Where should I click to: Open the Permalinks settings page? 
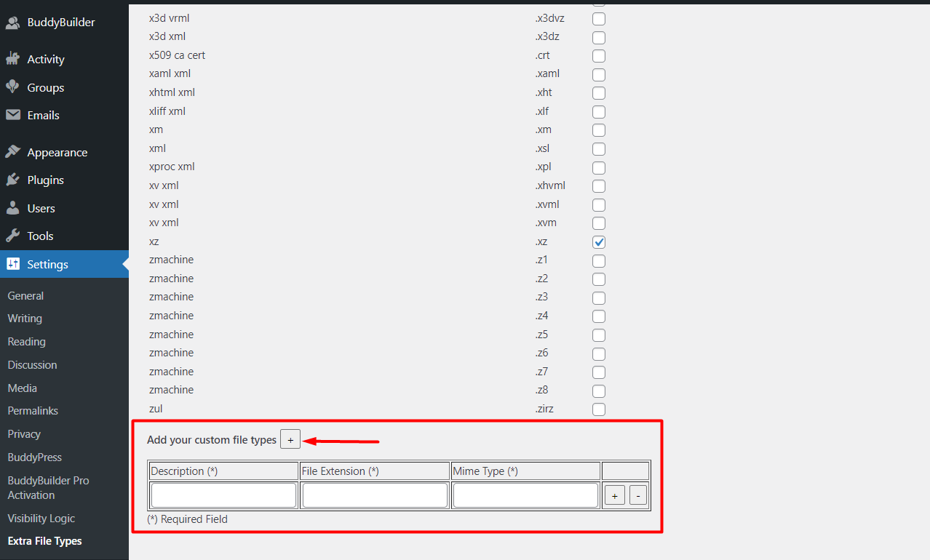(32, 410)
